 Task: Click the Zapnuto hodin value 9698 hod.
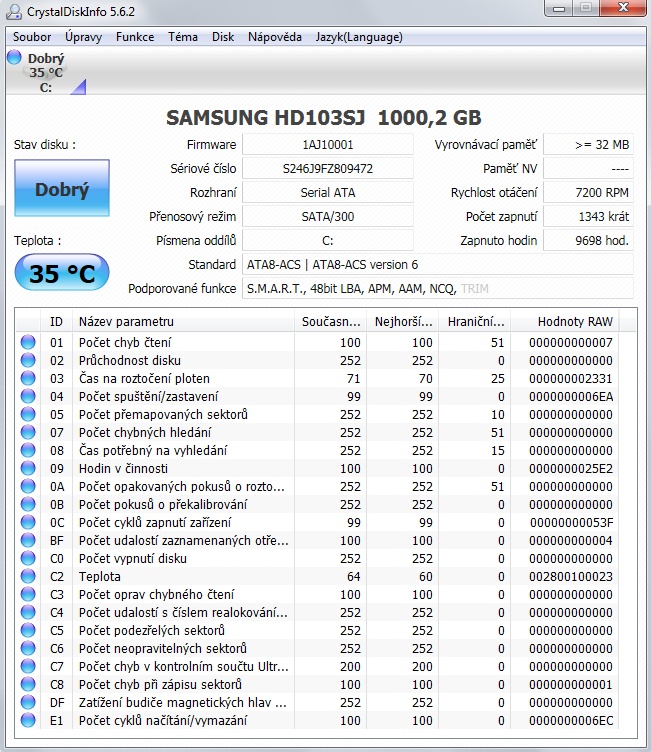click(588, 240)
